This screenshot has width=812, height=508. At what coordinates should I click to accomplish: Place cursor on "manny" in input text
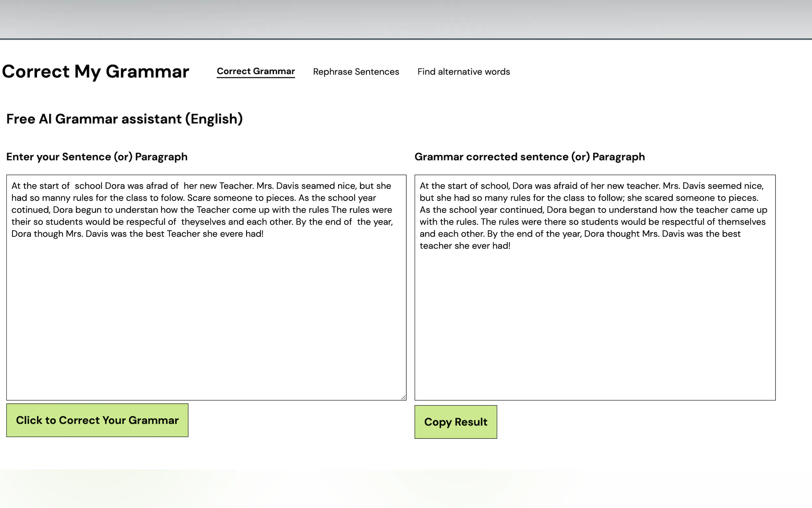point(56,198)
